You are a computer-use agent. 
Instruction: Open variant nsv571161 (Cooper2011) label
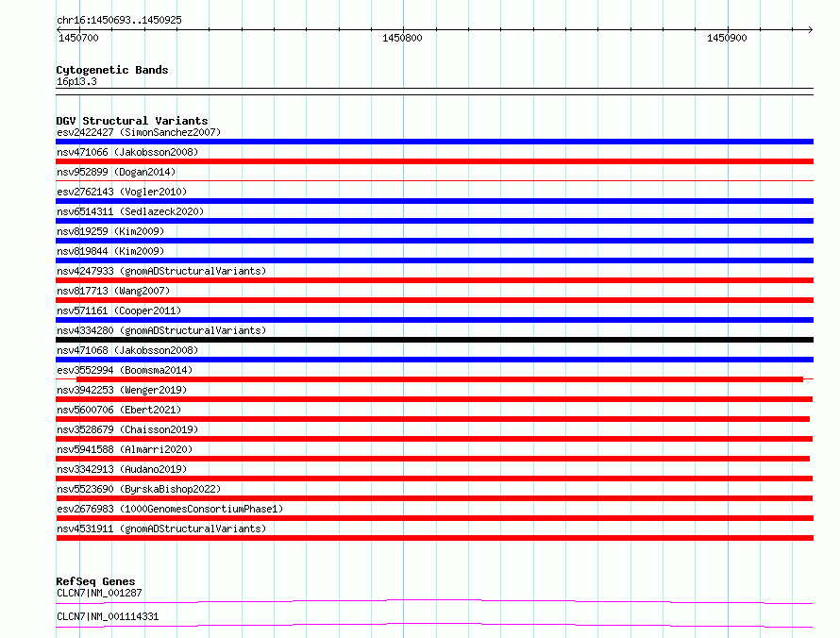pos(119,311)
